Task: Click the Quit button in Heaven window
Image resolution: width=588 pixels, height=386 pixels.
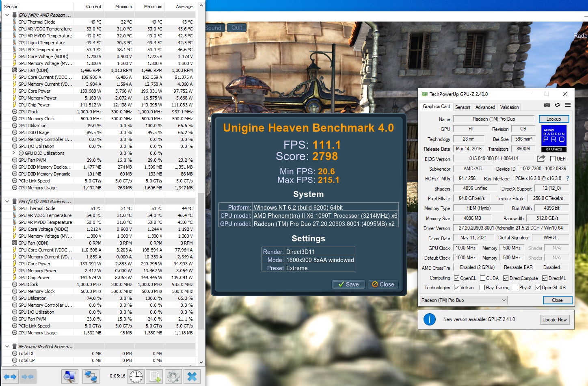Action: pos(236,28)
